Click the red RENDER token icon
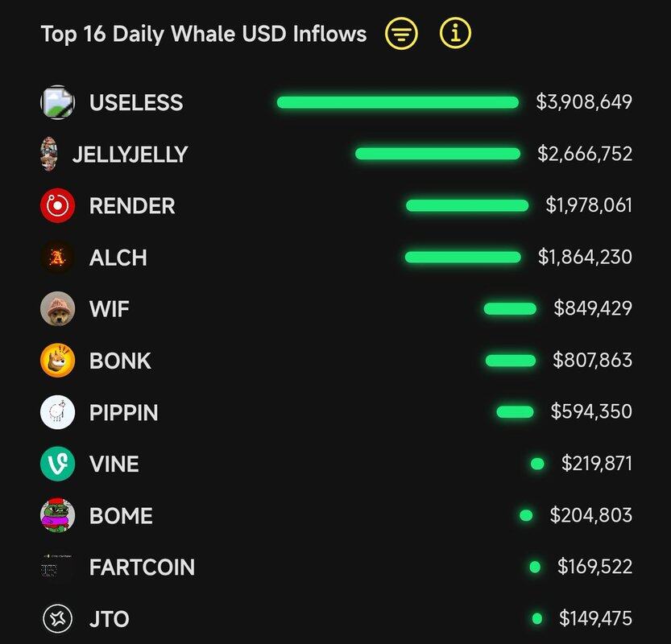This screenshot has width=671, height=644. coord(57,205)
